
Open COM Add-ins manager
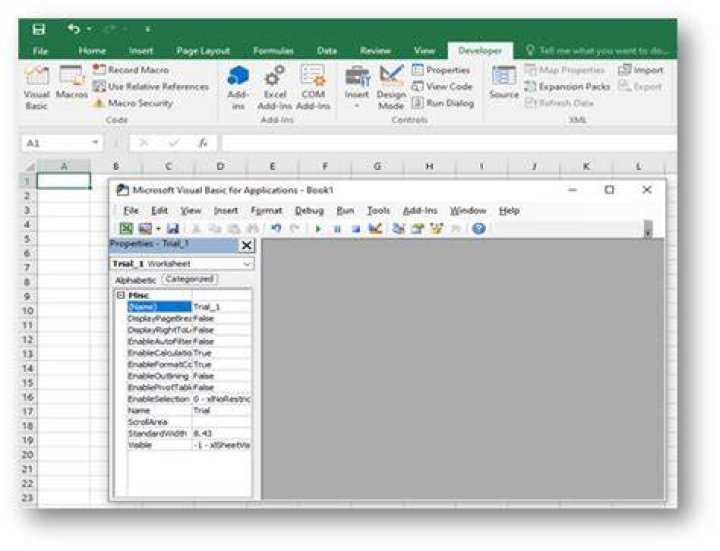point(313,87)
